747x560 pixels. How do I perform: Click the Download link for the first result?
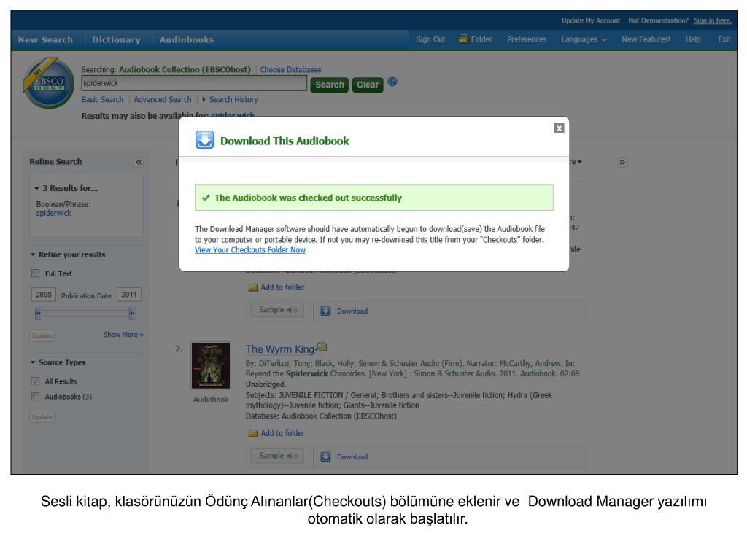coord(352,311)
